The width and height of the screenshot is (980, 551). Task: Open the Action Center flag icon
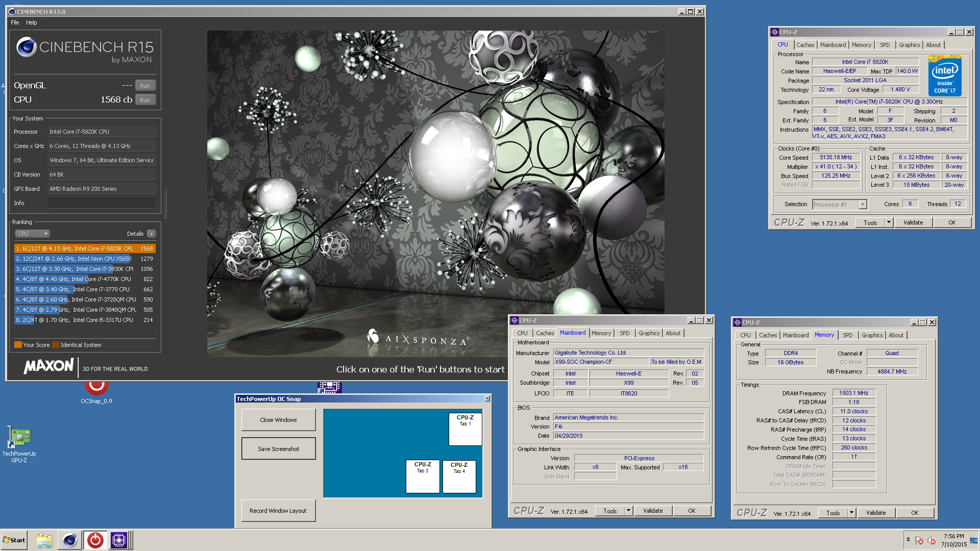[919, 540]
